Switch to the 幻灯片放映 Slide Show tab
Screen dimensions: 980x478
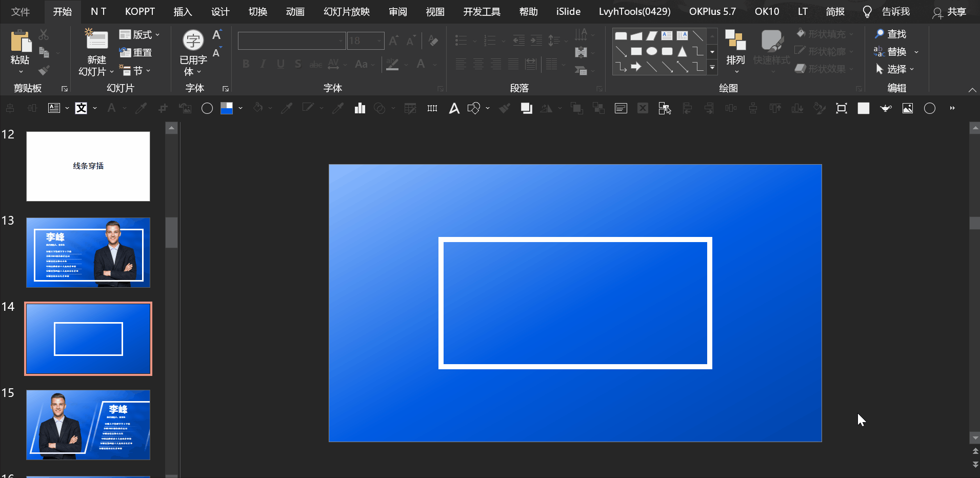click(x=347, y=11)
